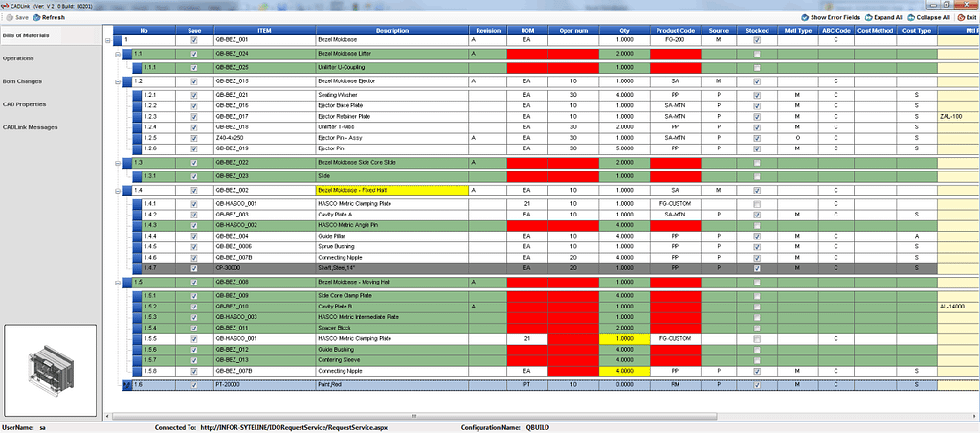The width and height of the screenshot is (980, 433).
Task: Toggle Save checkbox for CP-30000 row
Action: click(194, 268)
